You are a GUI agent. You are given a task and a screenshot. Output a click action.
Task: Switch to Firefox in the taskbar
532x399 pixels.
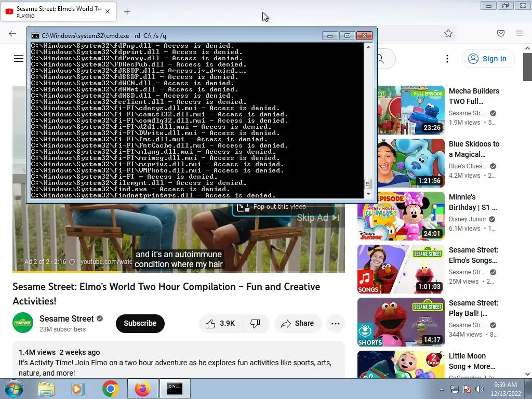(x=142, y=389)
